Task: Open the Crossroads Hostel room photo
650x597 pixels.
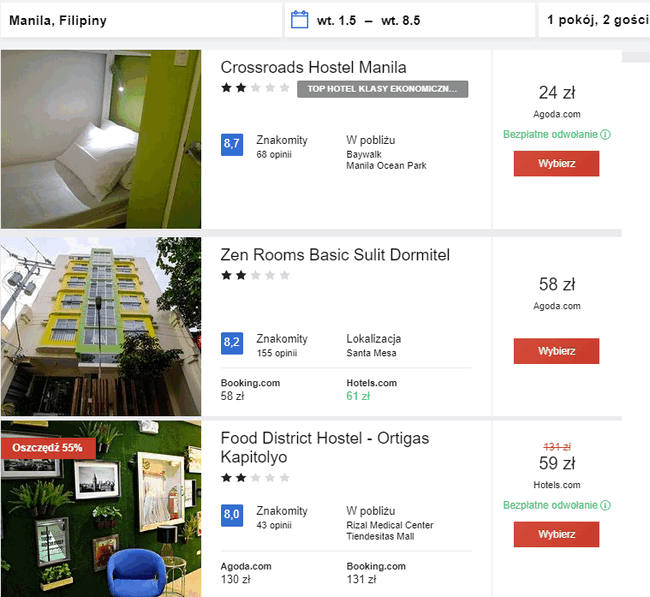Action: [x=101, y=139]
